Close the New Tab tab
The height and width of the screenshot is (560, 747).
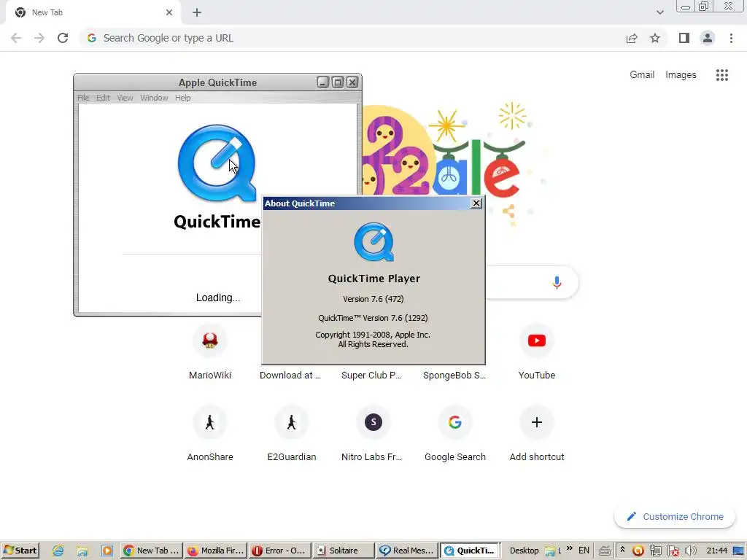click(x=169, y=13)
